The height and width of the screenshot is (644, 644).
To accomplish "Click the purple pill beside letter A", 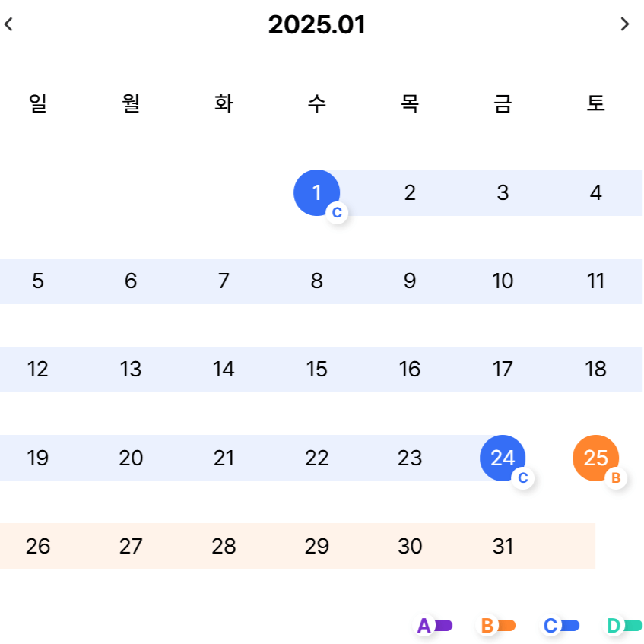I will click(442, 625).
